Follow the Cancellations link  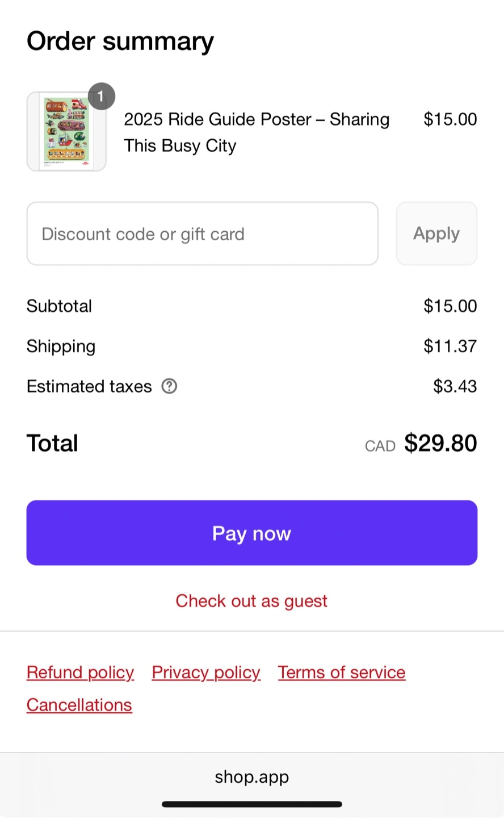79,705
